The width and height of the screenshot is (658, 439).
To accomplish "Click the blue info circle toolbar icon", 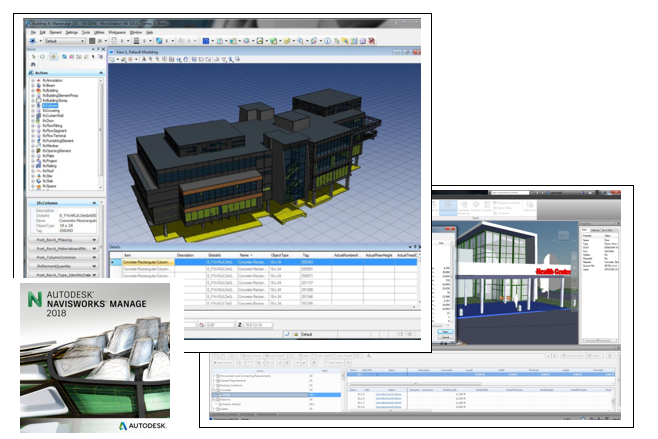I will [327, 41].
